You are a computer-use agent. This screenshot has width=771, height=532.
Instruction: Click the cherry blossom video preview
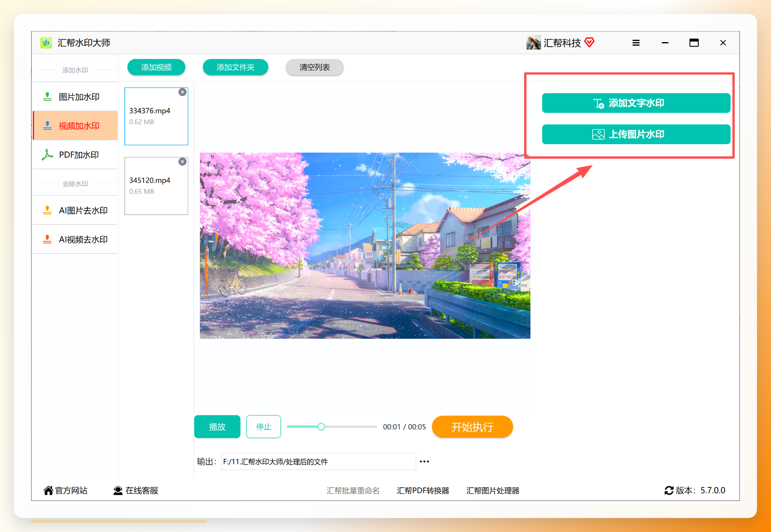tap(365, 245)
